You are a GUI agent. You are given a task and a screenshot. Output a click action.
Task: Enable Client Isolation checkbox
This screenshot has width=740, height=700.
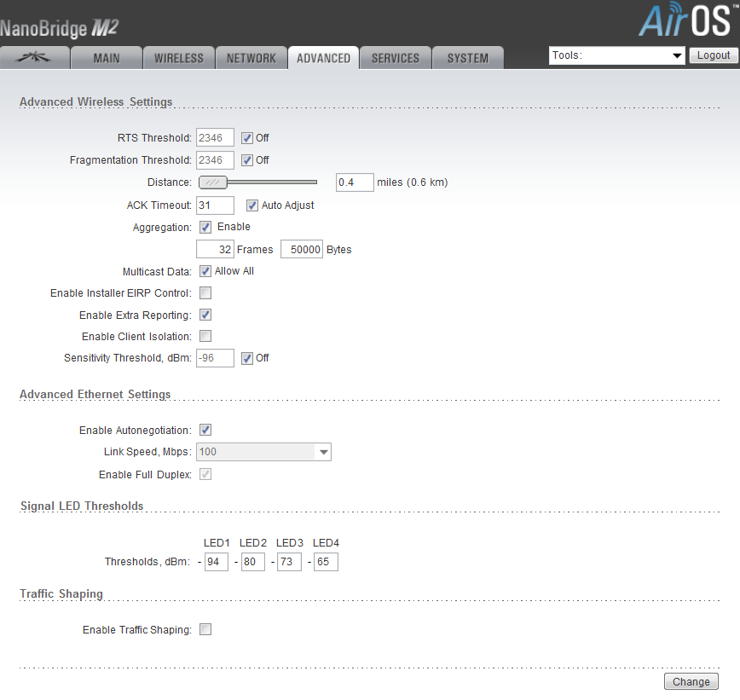tap(205, 336)
